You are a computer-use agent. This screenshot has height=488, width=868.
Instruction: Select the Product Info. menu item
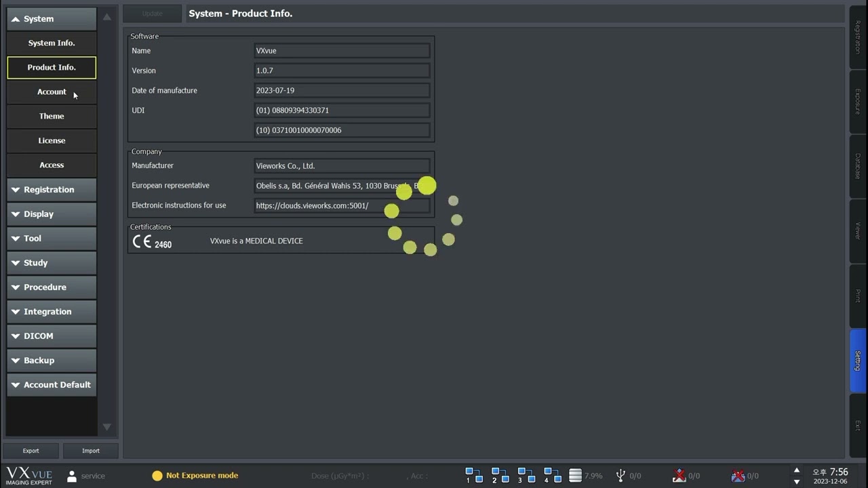(x=52, y=68)
